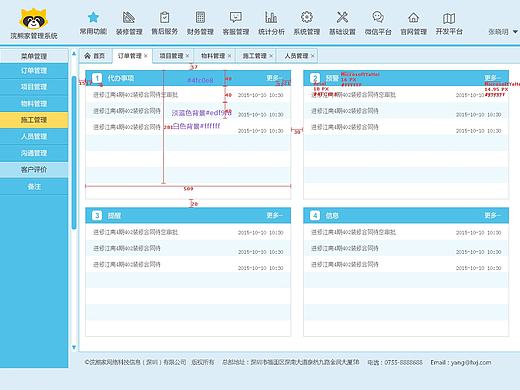Open 装修管理 ruler icon in top navigation
Image resolution: width=520 pixels, height=390 pixels.
[129, 17]
